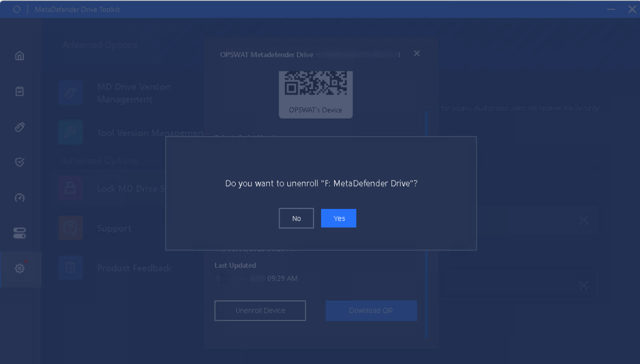Click No to cancel unenrolling

point(296,218)
